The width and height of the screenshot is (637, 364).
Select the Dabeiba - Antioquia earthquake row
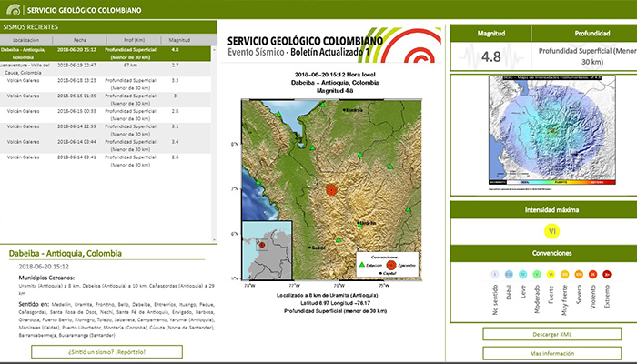click(100, 53)
